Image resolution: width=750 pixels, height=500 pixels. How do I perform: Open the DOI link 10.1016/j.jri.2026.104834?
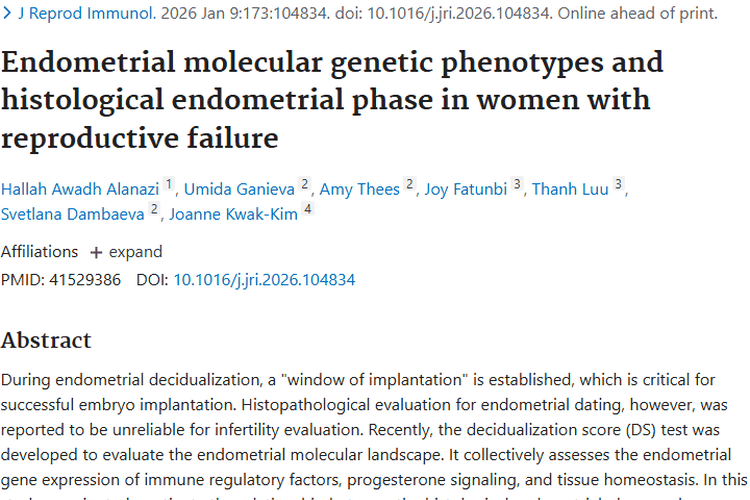tap(264, 280)
